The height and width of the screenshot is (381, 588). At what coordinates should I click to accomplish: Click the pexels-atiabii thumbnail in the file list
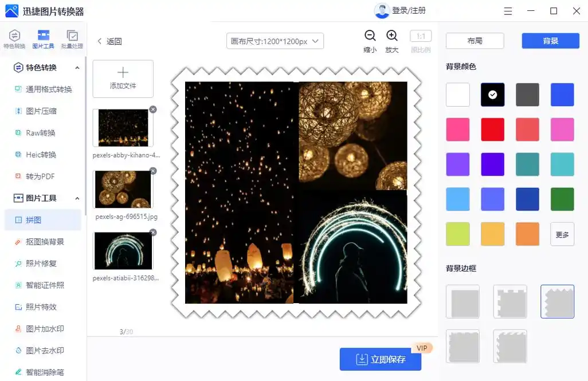click(123, 250)
